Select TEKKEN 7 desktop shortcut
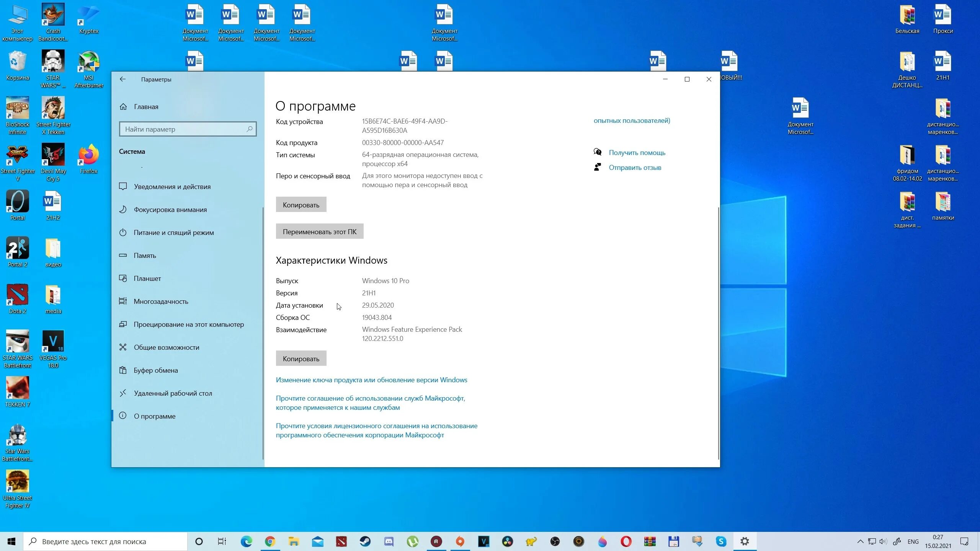 [17, 392]
